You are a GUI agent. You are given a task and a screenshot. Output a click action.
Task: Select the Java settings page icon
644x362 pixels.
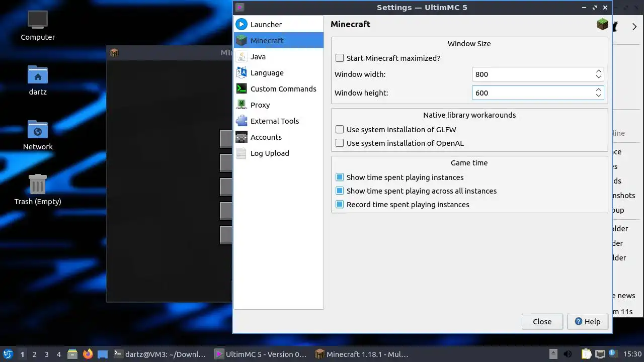click(242, 56)
